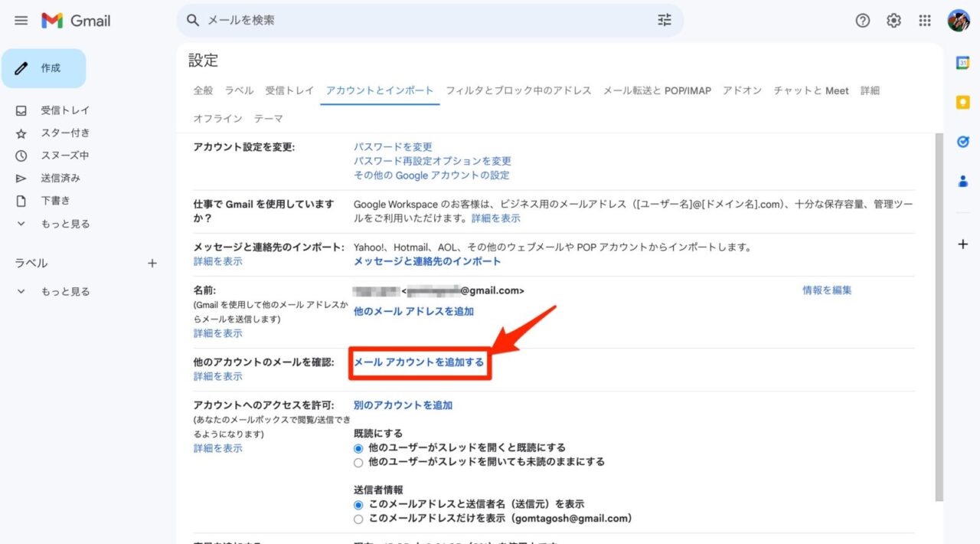Click メッセージと連絡先のインポート link
The image size is (980, 544).
point(427,261)
